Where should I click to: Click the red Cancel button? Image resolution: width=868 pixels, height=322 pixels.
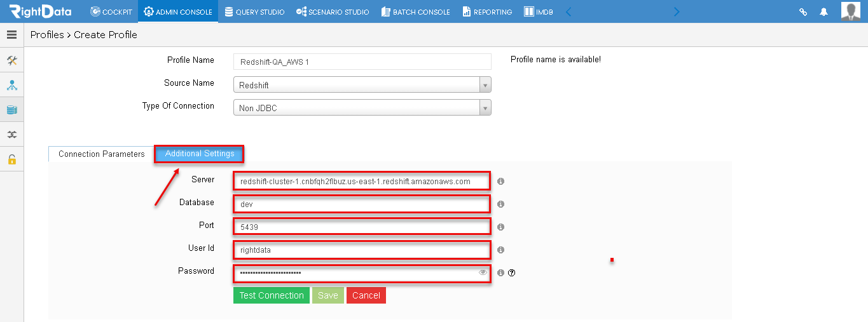[366, 295]
